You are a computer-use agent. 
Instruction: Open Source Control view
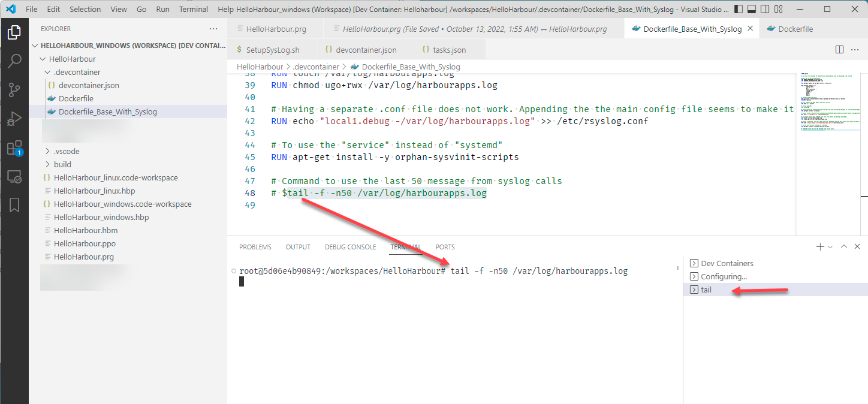click(x=14, y=91)
